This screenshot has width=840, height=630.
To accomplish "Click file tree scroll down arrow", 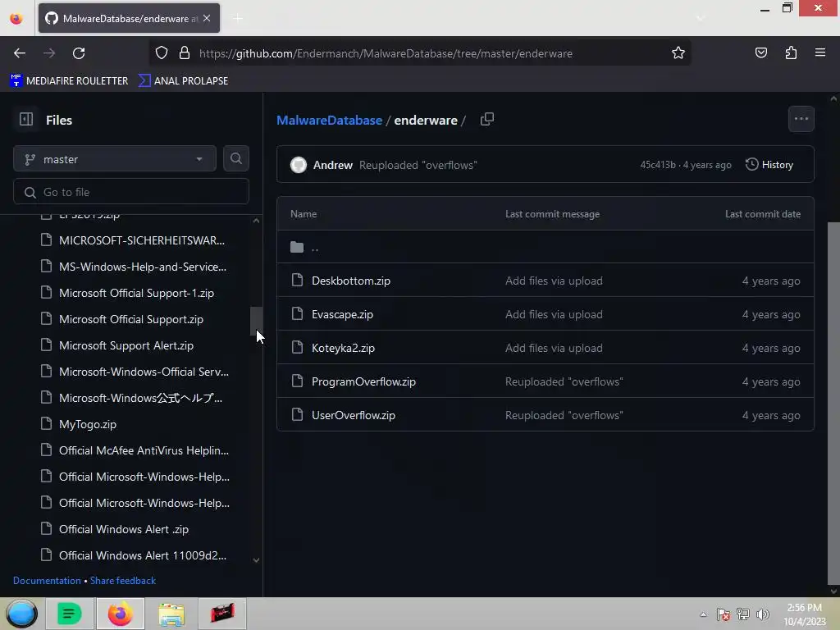I will 256,560.
